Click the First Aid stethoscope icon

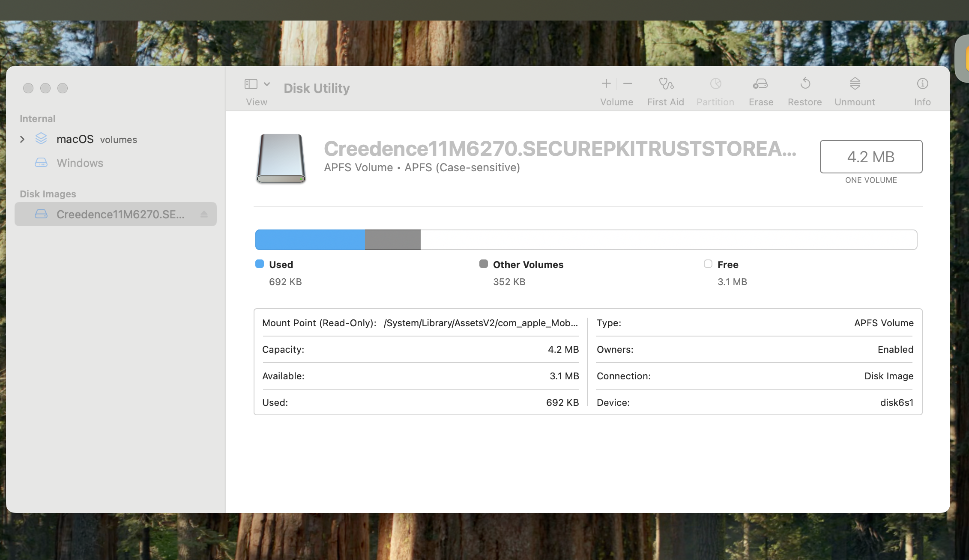[x=666, y=83]
